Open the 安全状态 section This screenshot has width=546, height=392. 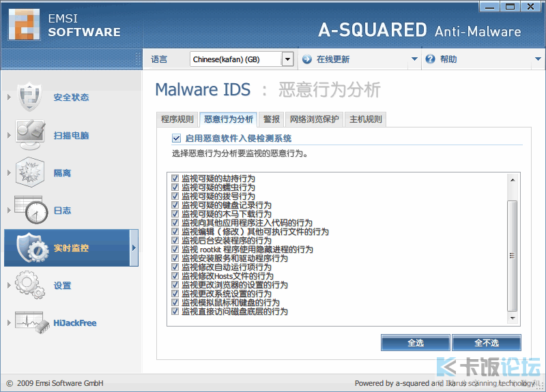[x=71, y=97]
